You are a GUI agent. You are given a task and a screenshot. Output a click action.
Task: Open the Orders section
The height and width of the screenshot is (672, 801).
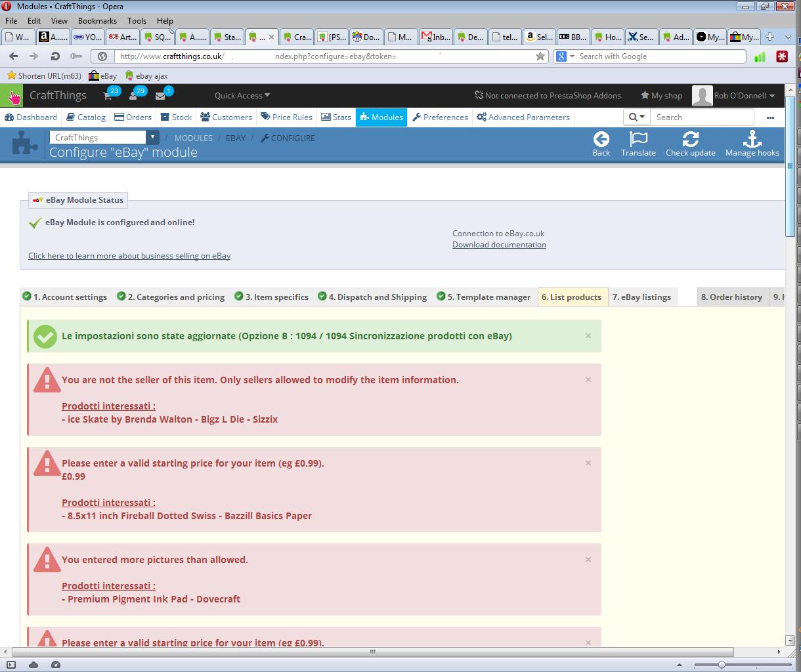click(x=133, y=117)
